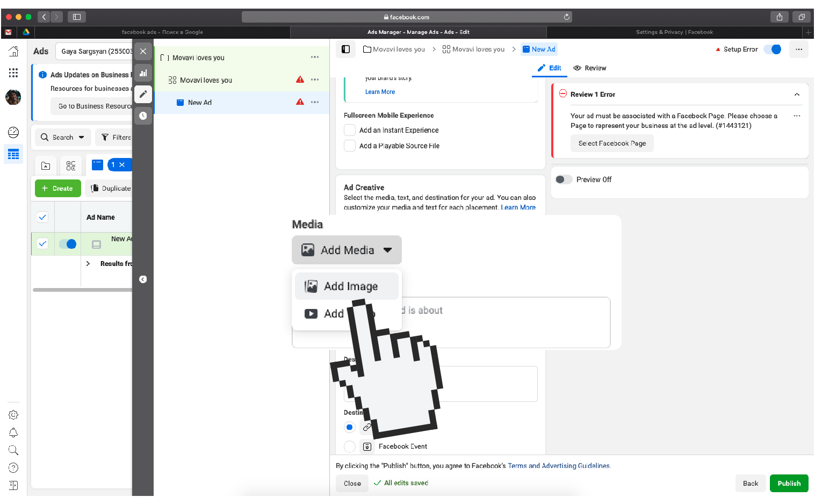815x504 pixels.
Task: Open the Add Media dropdown
Action: (x=347, y=250)
